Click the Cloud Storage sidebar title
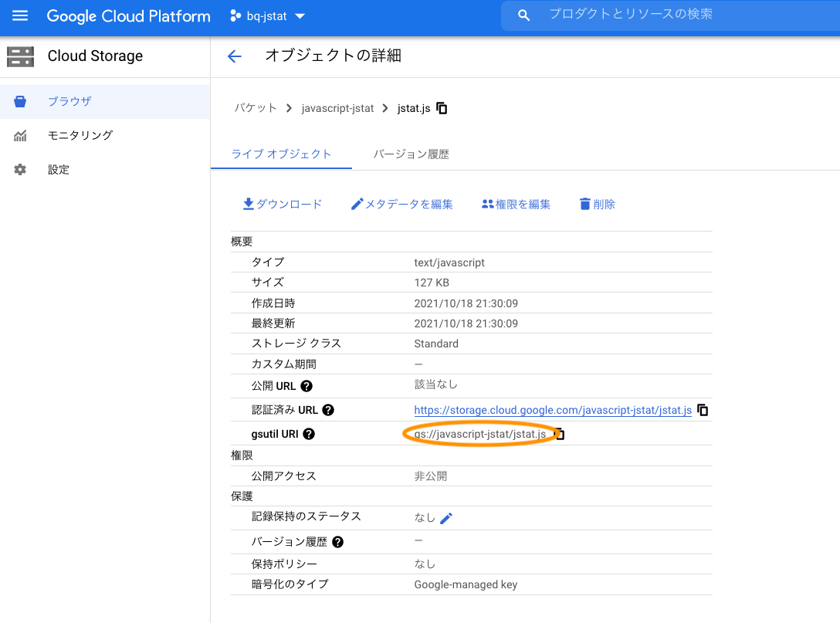This screenshot has height=623, width=840. coord(96,56)
